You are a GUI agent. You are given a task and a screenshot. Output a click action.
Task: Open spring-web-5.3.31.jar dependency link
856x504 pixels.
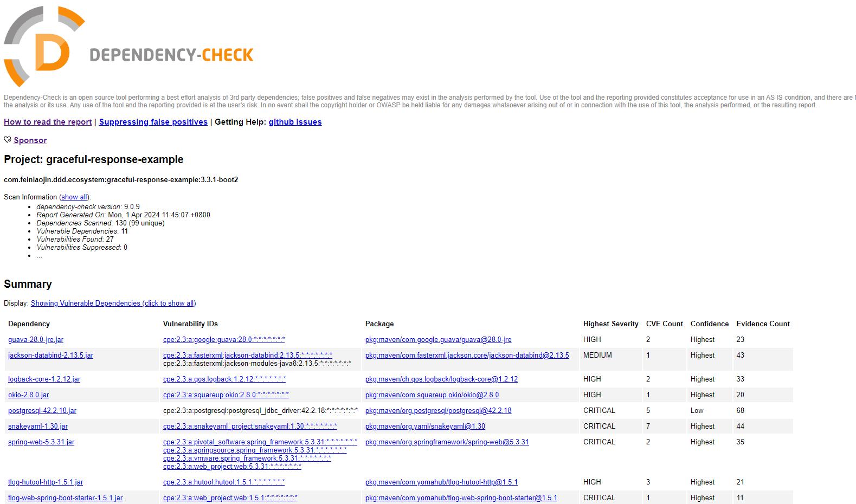(41, 442)
